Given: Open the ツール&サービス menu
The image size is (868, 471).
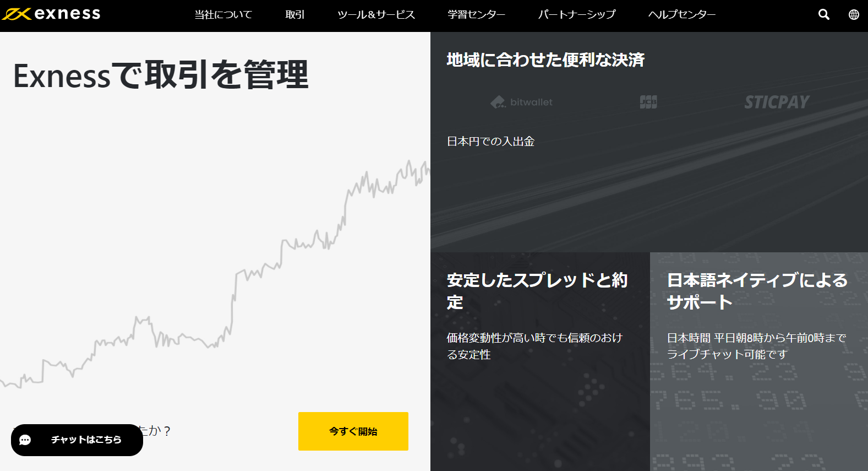Looking at the screenshot, I should (376, 15).
